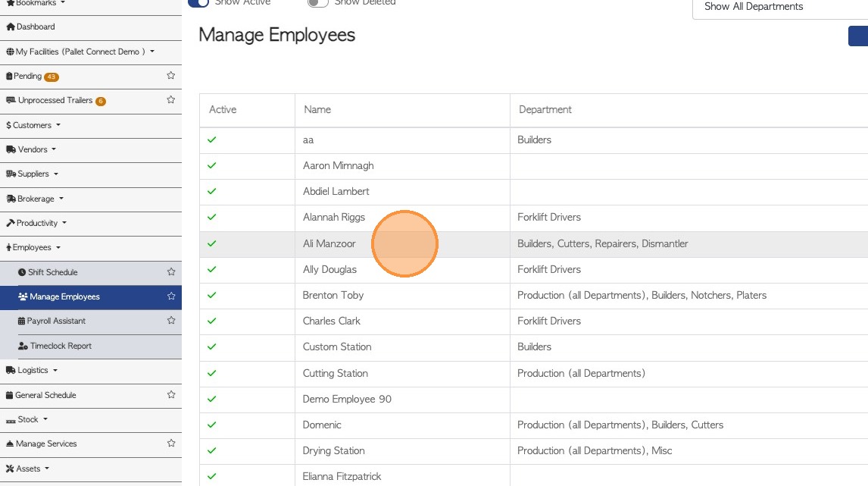Favorite the Unprocessed Trailers entry
Screen dimensions: 868x486
171,100
